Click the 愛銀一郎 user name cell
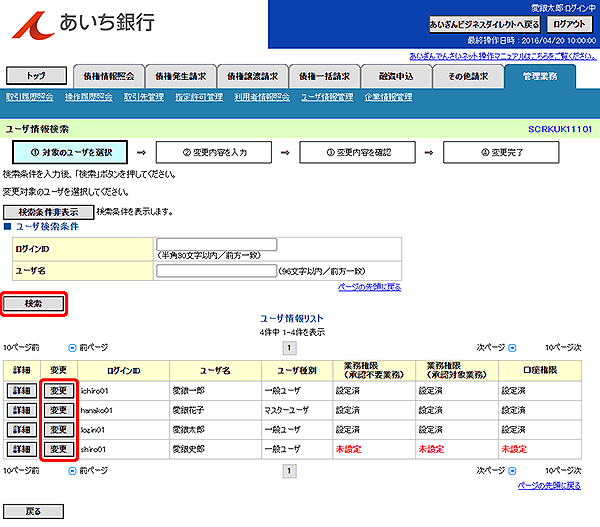600x527 pixels. click(x=215, y=391)
